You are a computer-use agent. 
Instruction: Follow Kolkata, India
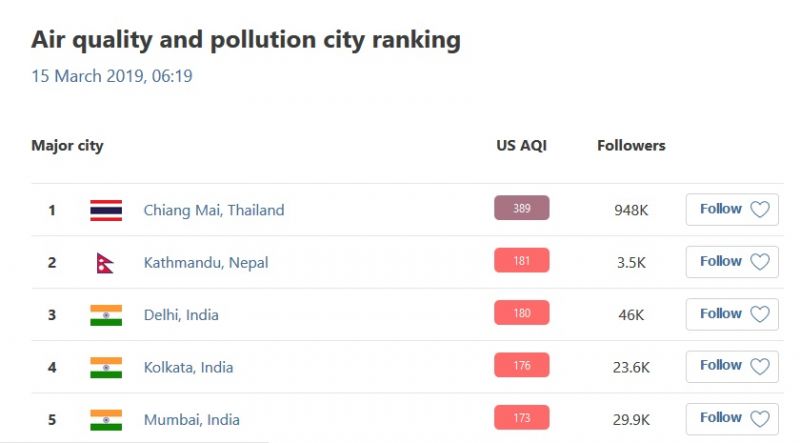pos(731,366)
